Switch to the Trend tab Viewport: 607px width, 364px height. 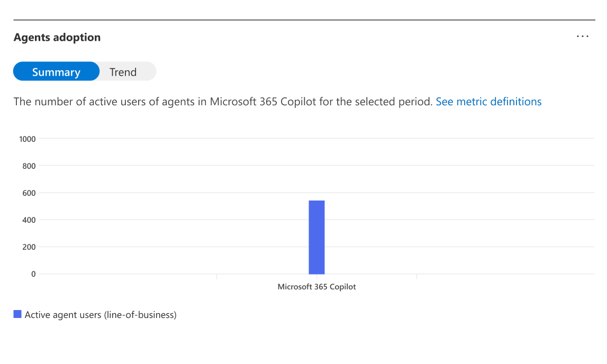click(x=123, y=72)
